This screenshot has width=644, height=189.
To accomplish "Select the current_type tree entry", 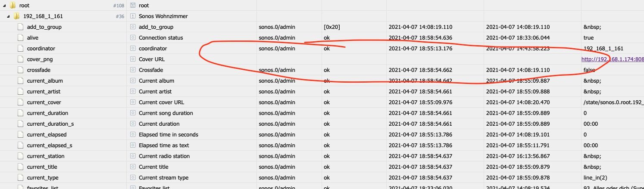I will click(x=43, y=177).
